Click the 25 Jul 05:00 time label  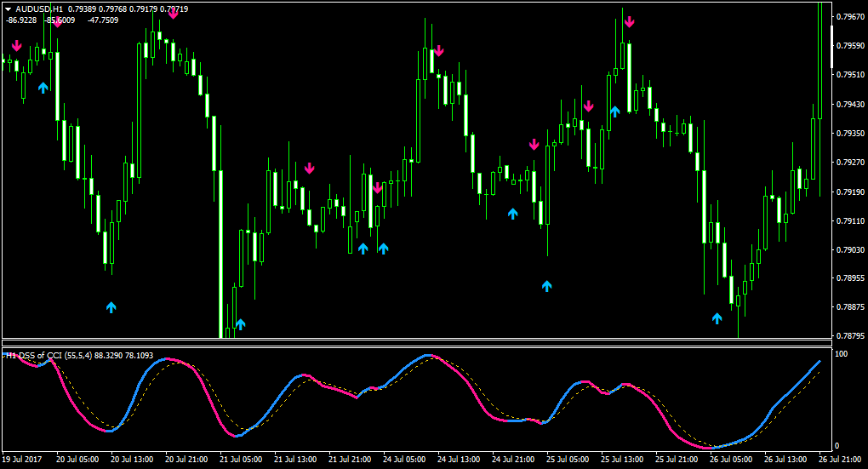568,460
